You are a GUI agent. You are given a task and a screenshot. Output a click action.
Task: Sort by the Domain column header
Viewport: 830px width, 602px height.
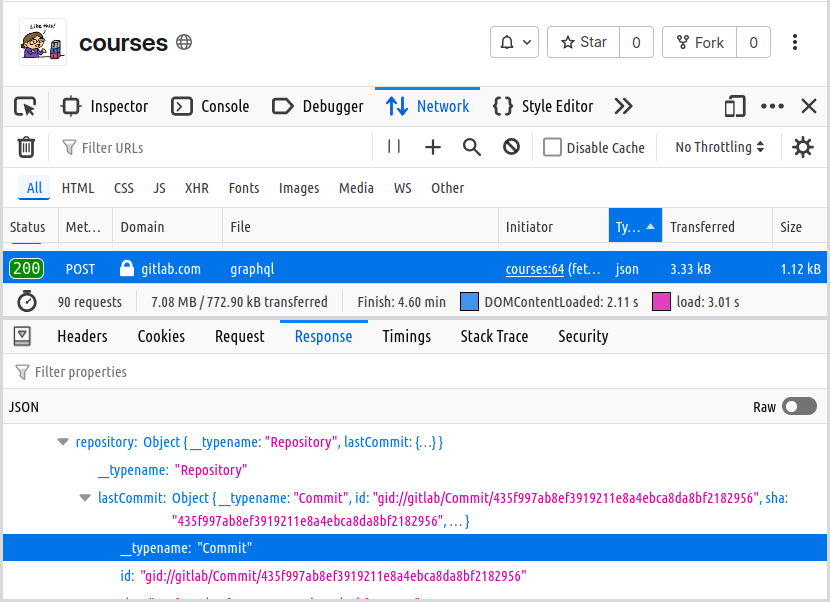point(167,227)
